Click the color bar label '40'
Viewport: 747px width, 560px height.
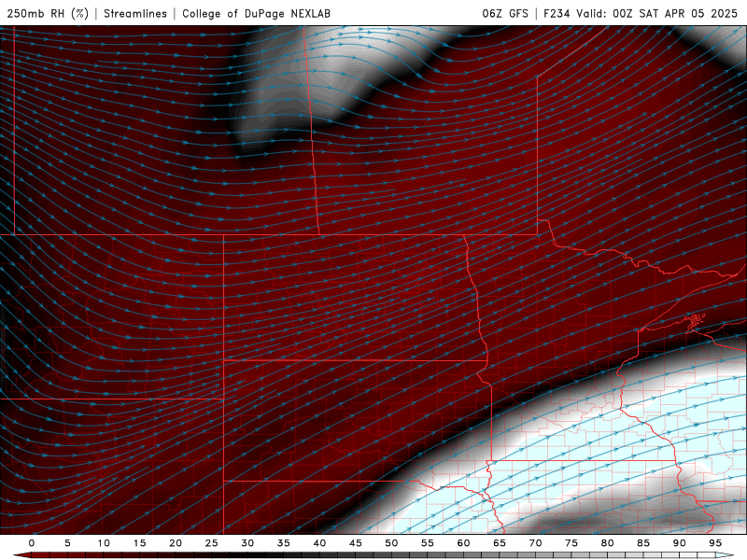[x=319, y=543]
